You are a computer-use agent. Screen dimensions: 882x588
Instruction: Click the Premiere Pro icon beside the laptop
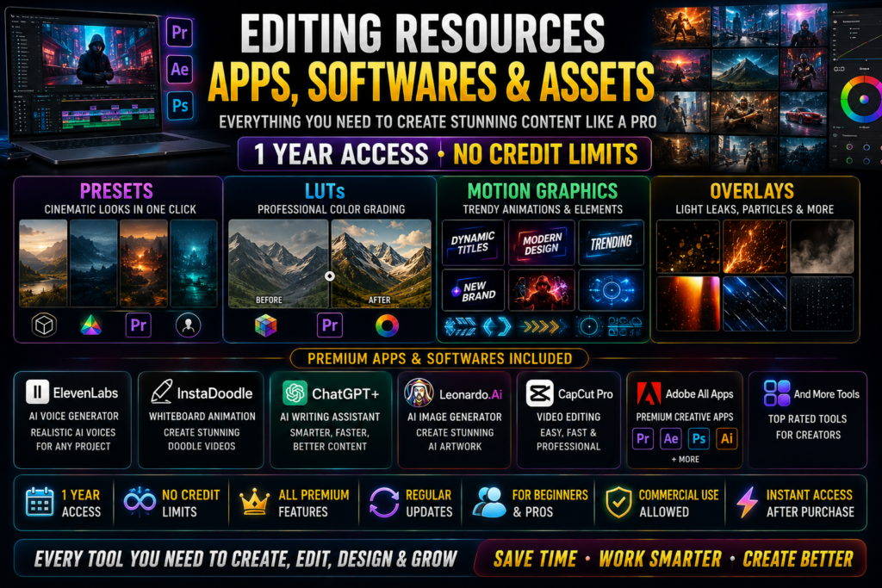[179, 33]
